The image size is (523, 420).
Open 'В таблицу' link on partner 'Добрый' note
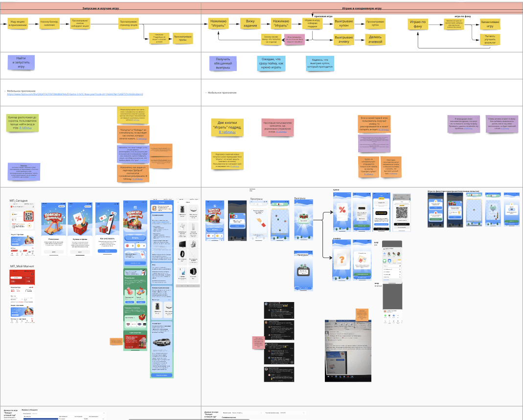pyautogui.click(x=137, y=179)
